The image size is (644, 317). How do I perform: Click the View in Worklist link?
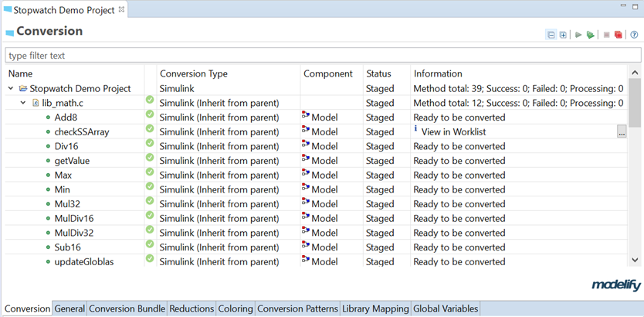454,132
